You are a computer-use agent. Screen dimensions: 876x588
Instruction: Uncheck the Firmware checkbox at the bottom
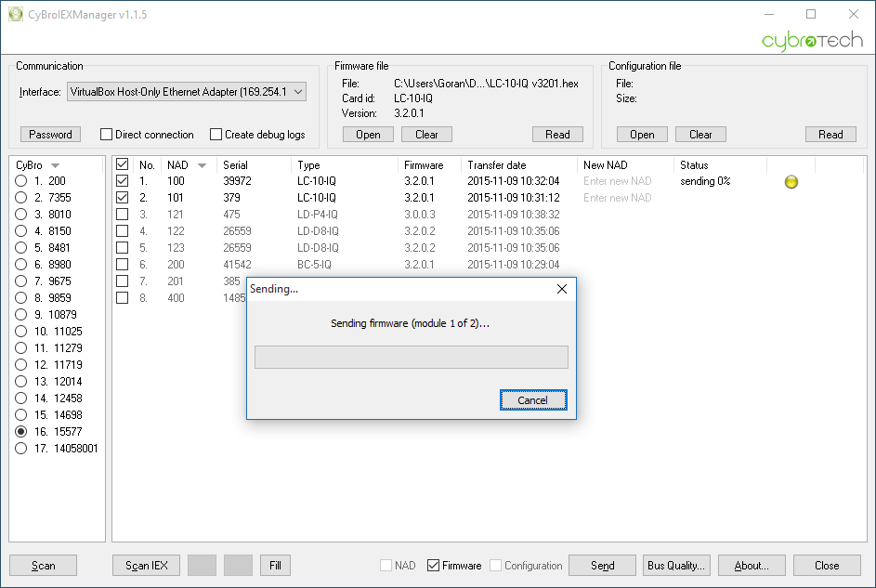[434, 565]
